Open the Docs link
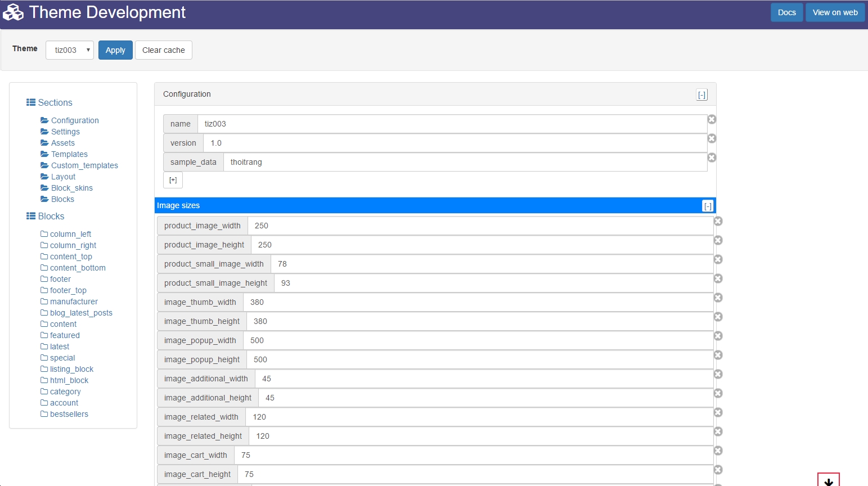 [x=786, y=12]
